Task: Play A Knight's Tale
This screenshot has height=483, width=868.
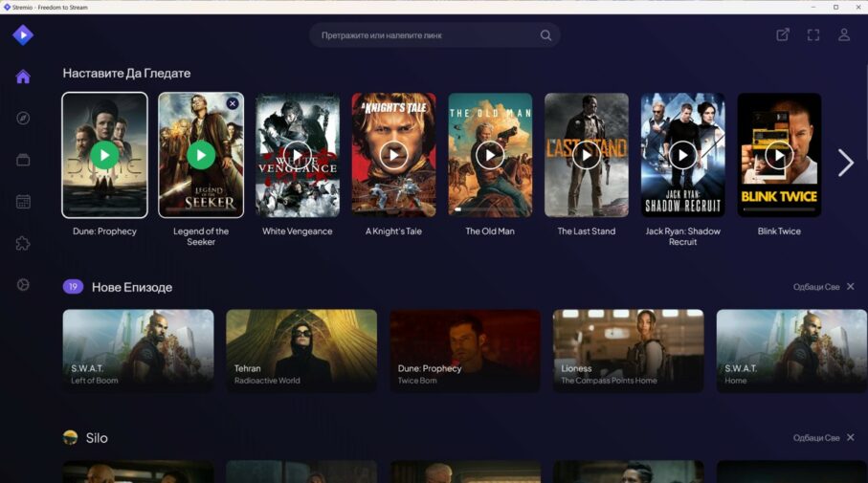Action: click(x=393, y=155)
